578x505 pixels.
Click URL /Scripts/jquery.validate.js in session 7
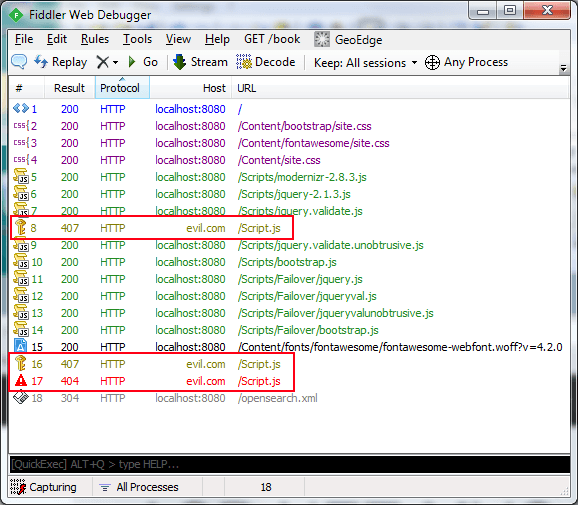[x=300, y=211]
